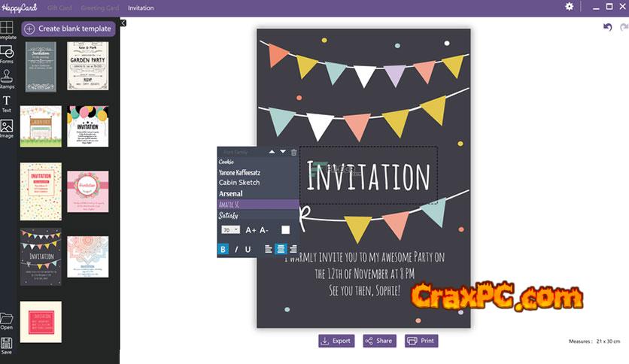Select the dark bunting flags template
Screen dimensions: 629x364
tap(41, 256)
